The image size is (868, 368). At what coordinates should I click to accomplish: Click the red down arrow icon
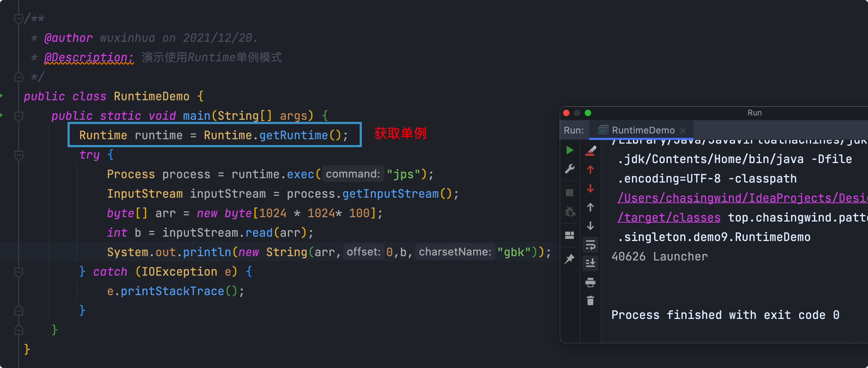590,188
